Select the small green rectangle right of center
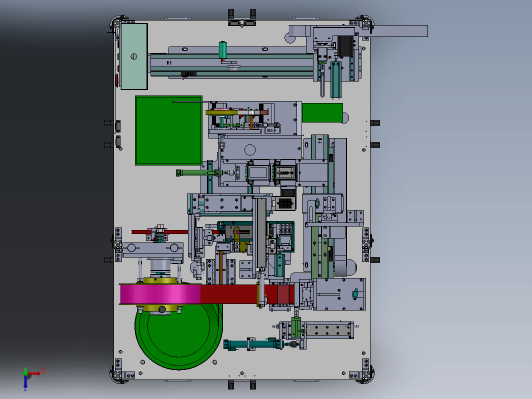 (x=322, y=112)
